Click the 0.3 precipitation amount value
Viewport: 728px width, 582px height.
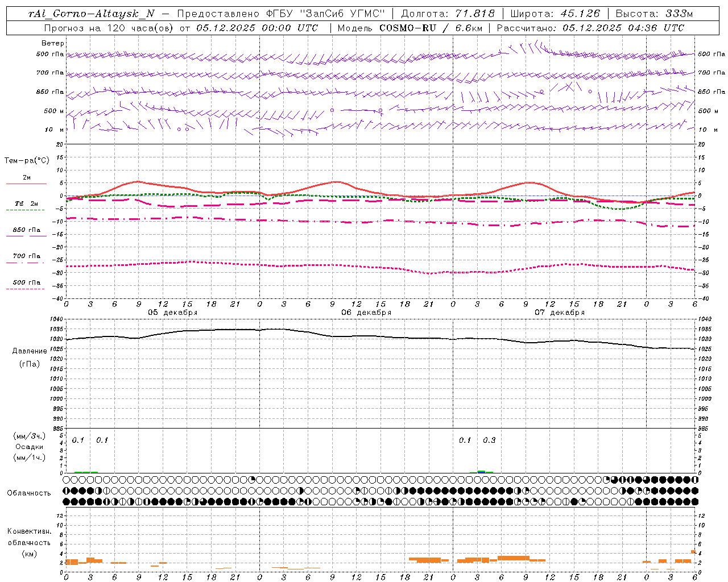(489, 440)
